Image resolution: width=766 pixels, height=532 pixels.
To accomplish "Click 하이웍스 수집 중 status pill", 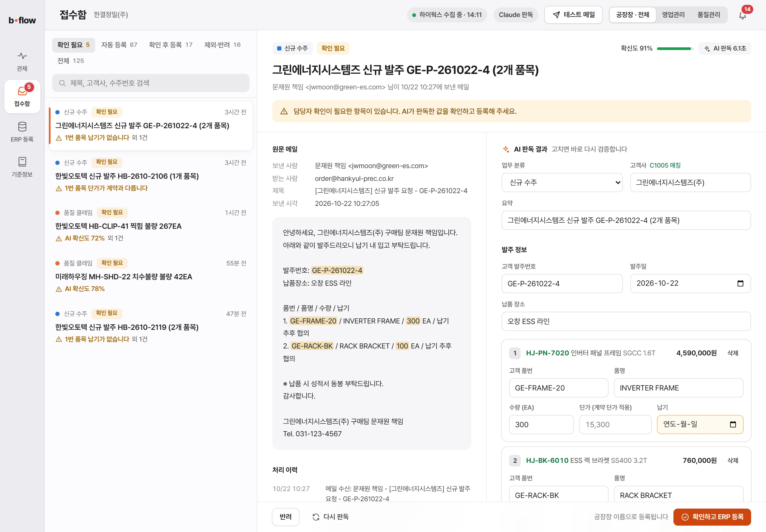I will [x=447, y=15].
